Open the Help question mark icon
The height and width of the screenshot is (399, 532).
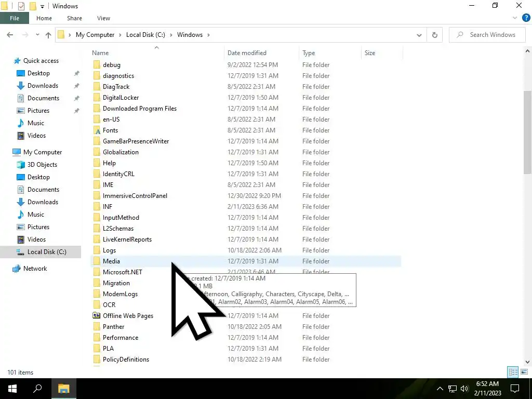tap(526, 18)
